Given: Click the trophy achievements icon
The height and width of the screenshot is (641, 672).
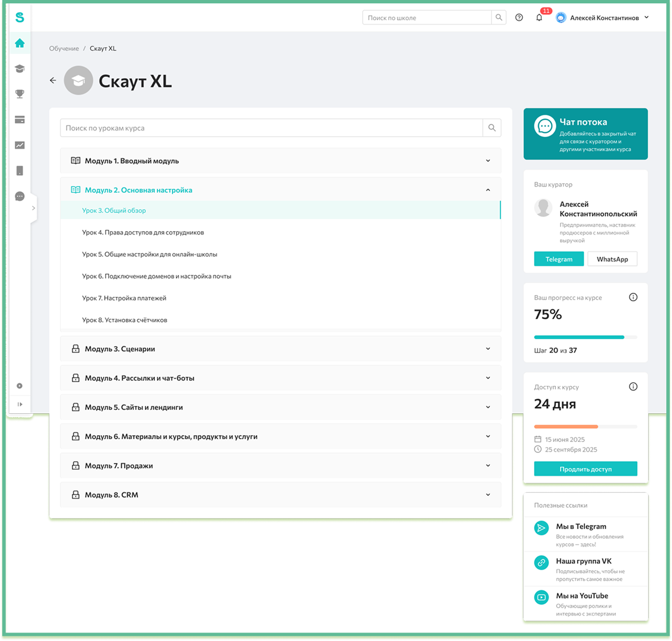Looking at the screenshot, I should click(x=20, y=94).
